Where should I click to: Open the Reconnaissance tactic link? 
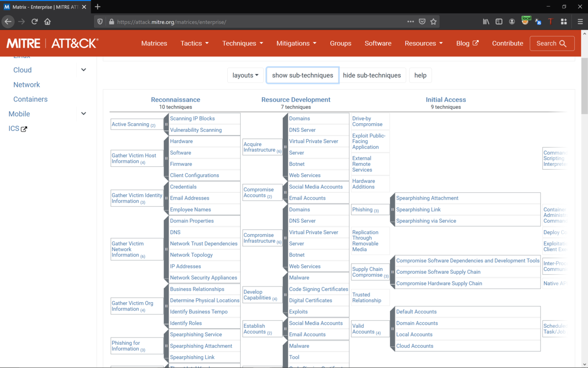pyautogui.click(x=175, y=100)
